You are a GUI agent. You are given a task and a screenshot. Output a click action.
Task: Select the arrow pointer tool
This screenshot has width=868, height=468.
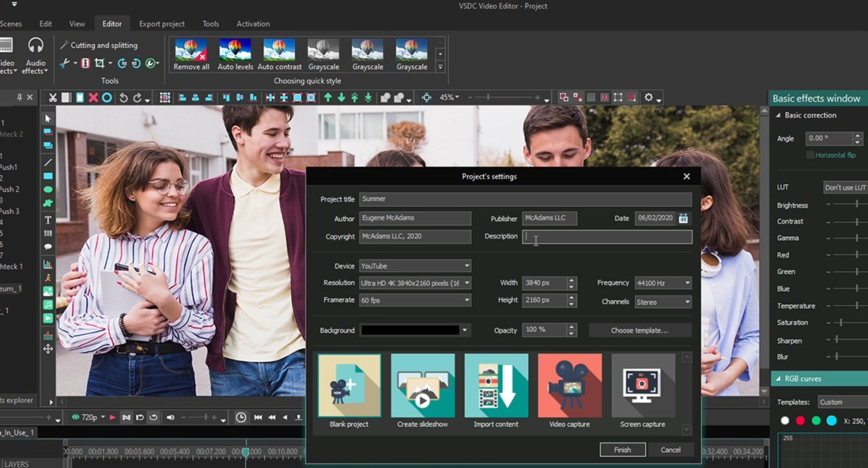[48, 118]
